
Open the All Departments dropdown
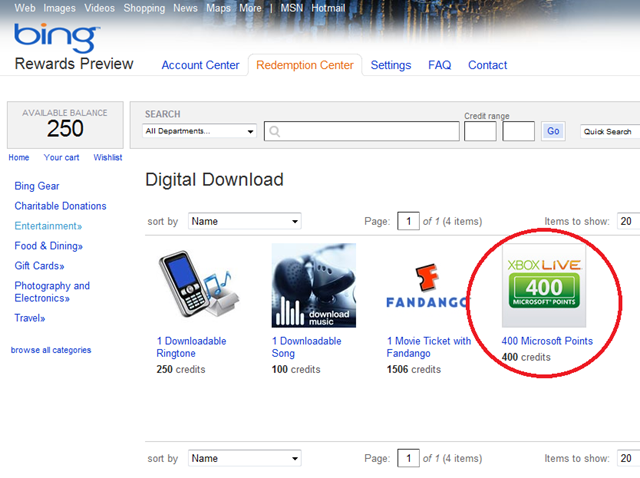(200, 131)
